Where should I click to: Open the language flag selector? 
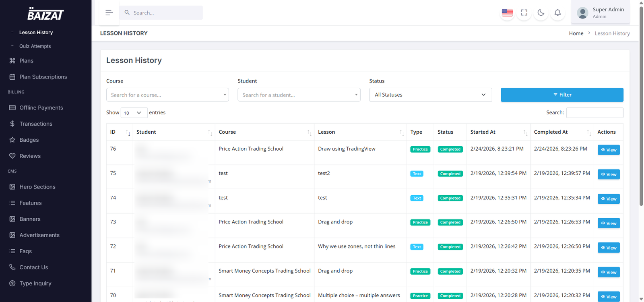click(x=507, y=13)
